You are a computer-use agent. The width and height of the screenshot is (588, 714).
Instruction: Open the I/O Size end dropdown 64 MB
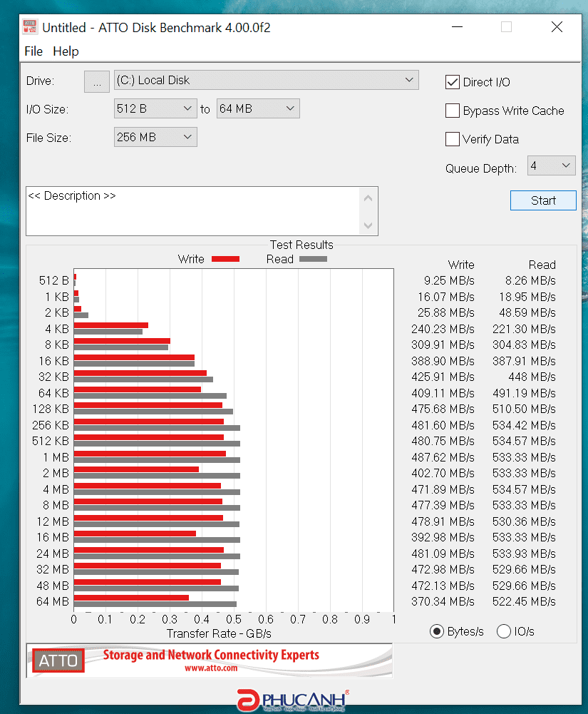(x=258, y=109)
